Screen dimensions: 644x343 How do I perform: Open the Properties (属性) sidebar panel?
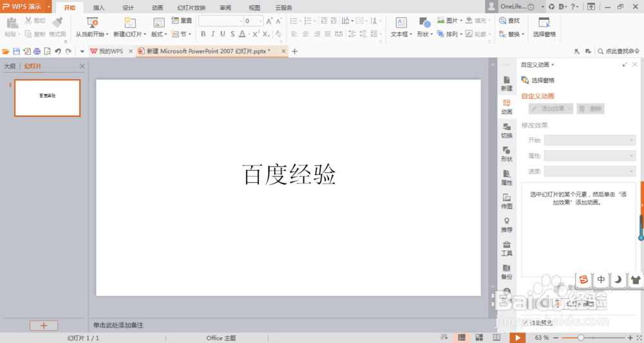point(506,178)
